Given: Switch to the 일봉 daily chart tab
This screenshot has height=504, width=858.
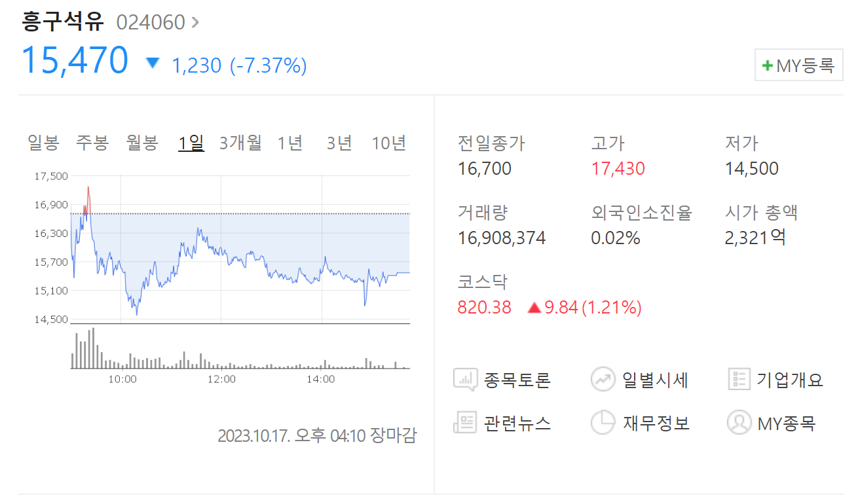Looking at the screenshot, I should [43, 143].
